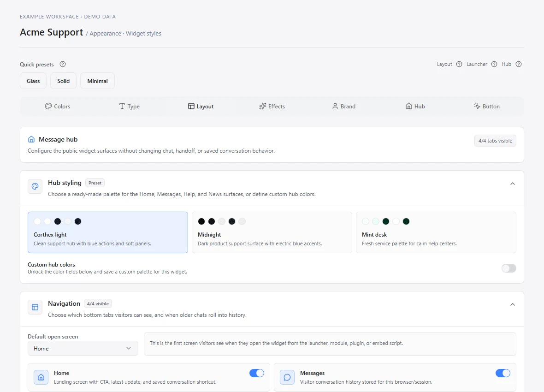Image resolution: width=544 pixels, height=392 pixels.
Task: Click the house icon in the Hub tab
Action: 409,106
